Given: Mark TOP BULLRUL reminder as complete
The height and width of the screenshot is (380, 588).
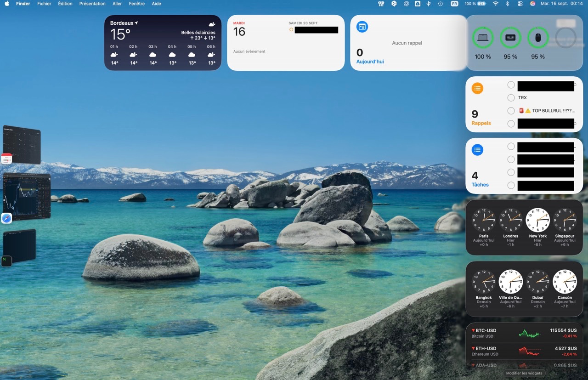Looking at the screenshot, I should (511, 111).
